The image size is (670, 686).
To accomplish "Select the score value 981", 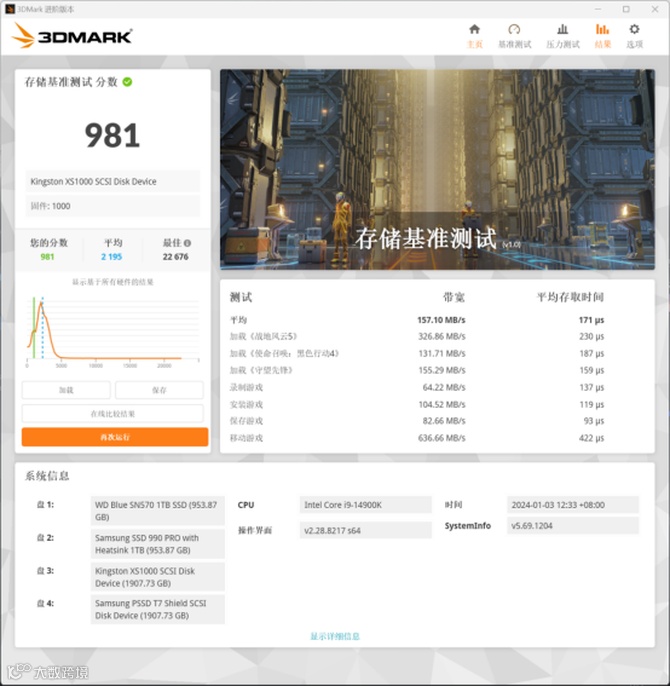I will pos(112,135).
